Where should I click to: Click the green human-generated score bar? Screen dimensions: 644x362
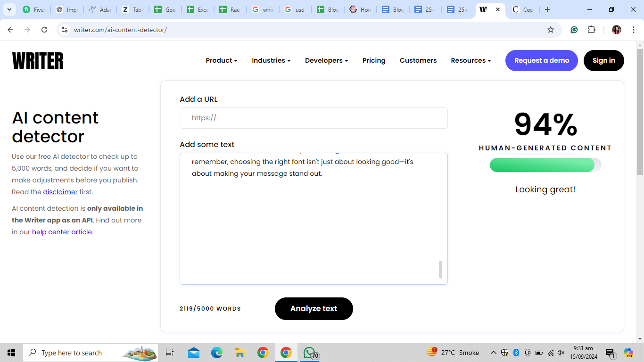pyautogui.click(x=545, y=165)
